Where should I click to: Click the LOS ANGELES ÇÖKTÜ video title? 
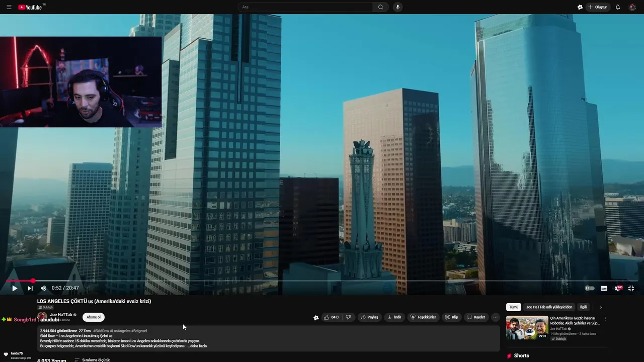[x=94, y=301]
